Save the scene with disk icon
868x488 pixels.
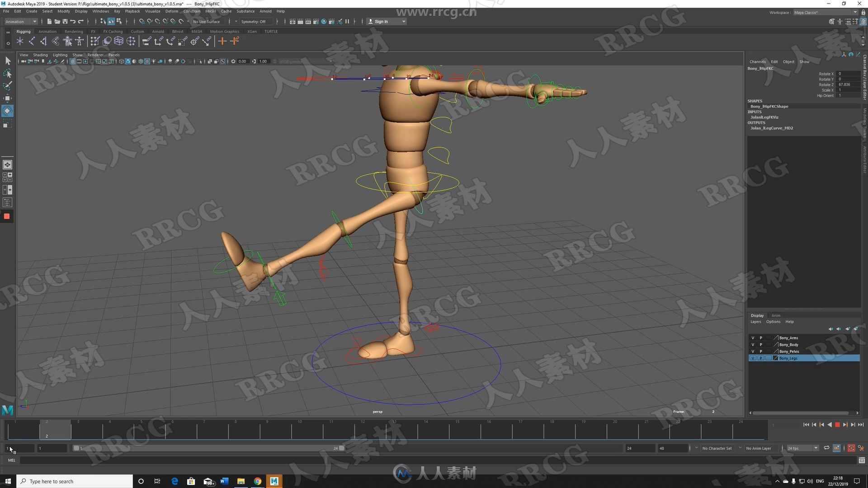point(65,21)
